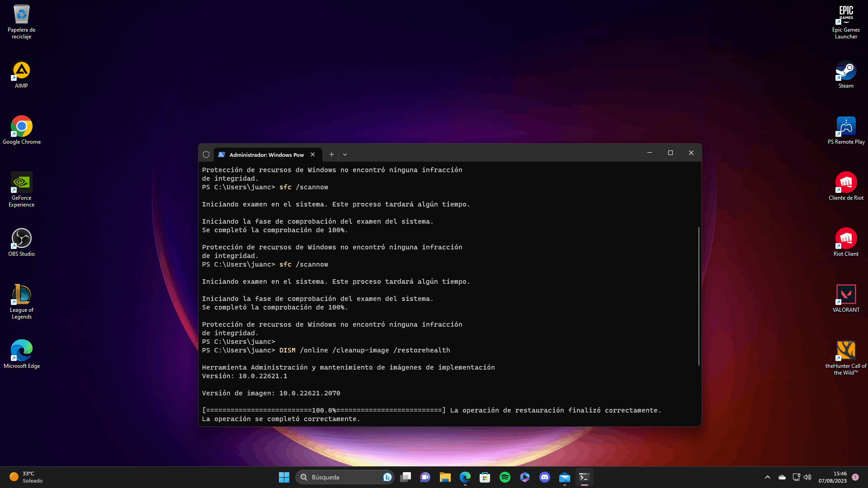Click the admin shield icon in terminal
The height and width of the screenshot is (488, 868).
(206, 155)
